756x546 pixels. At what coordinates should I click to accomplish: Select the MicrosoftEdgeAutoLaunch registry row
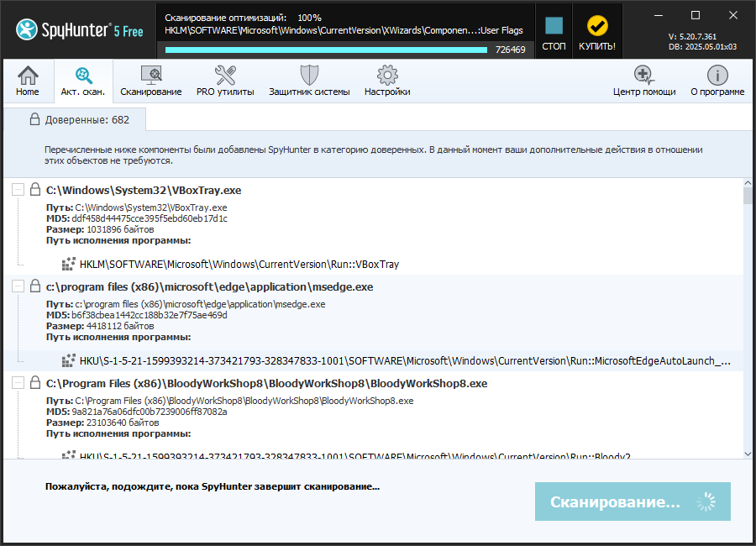[x=405, y=361]
